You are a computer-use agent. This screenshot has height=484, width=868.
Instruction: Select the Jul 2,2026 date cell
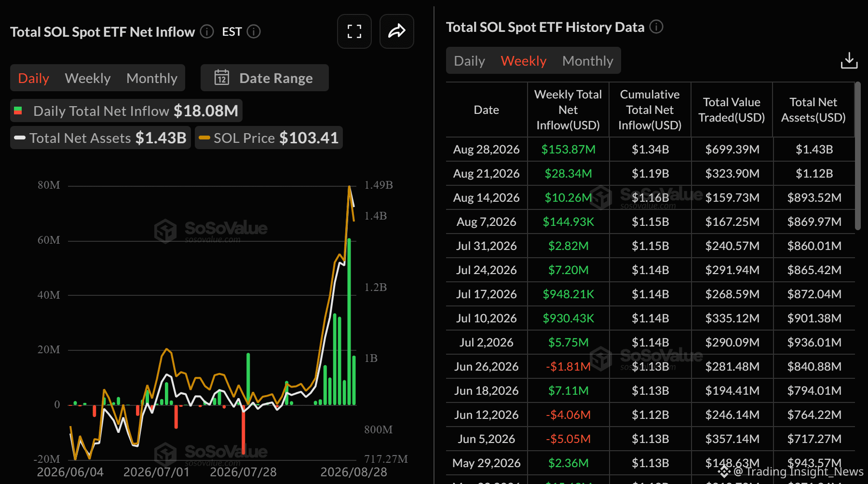[487, 343]
